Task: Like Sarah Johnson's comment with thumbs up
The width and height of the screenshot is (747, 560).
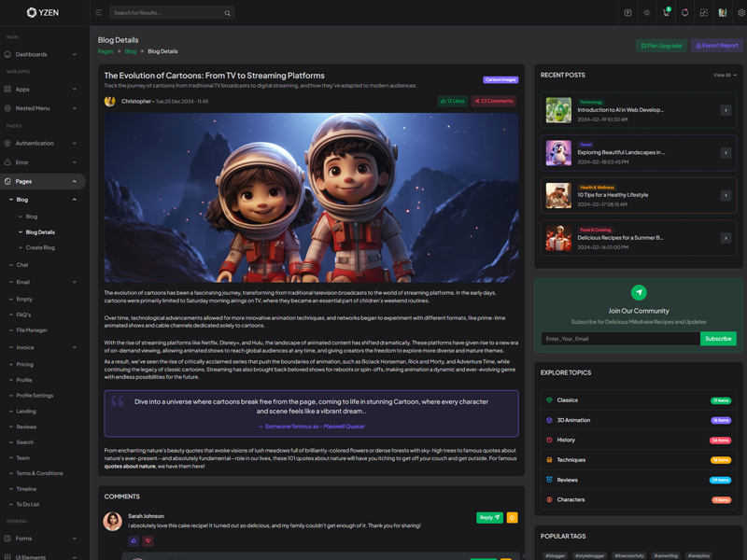Action: pos(134,540)
